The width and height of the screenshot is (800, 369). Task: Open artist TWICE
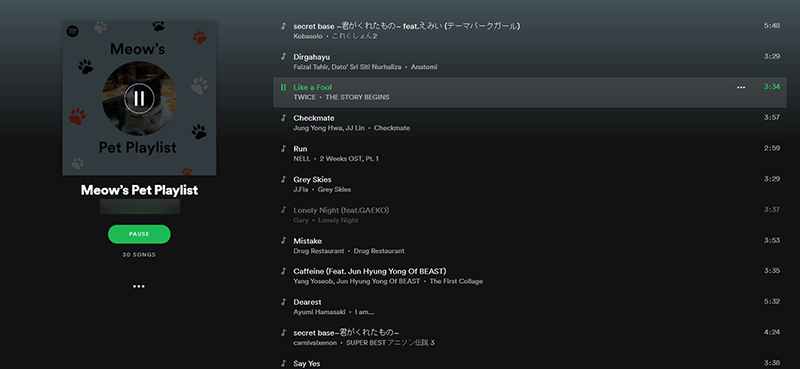(305, 97)
